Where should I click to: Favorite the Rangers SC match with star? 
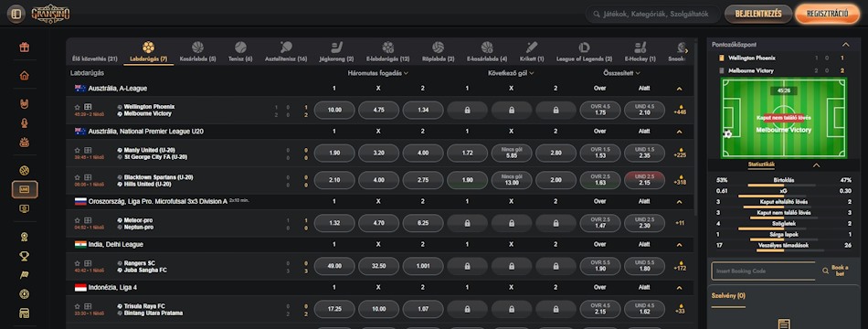coord(78,263)
